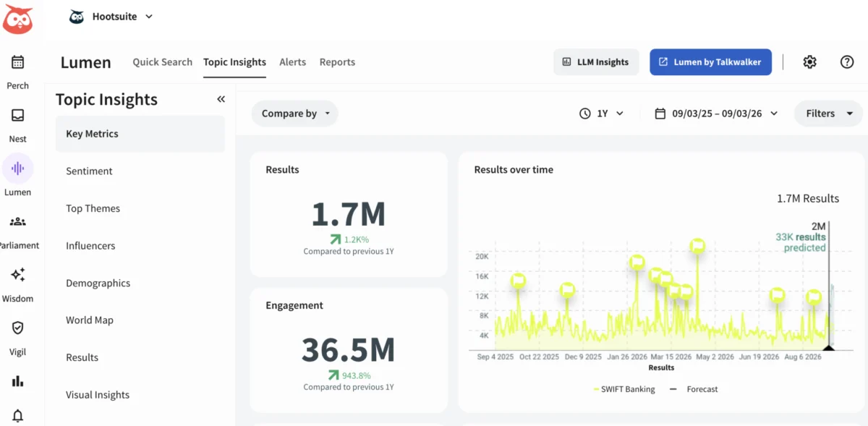The height and width of the screenshot is (426, 868).
Task: Open the notifications bell icon
Action: pyautogui.click(x=17, y=416)
